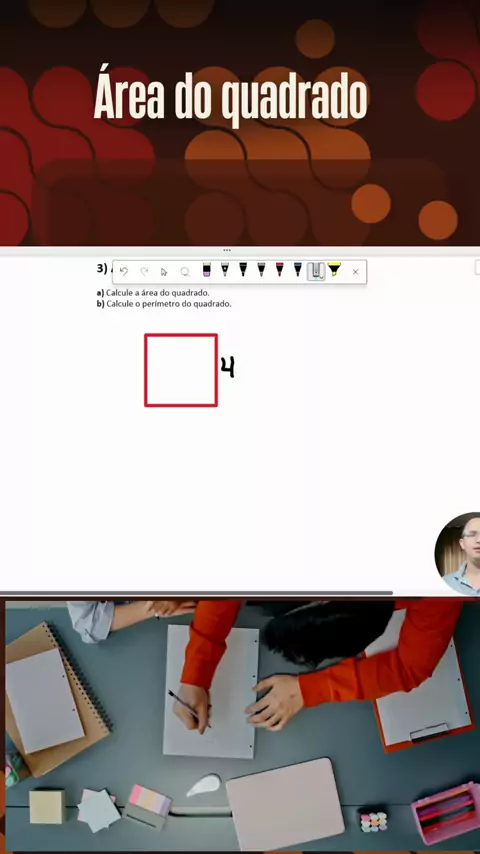Close the drawing toolbar
480x854 pixels.
pos(356,272)
